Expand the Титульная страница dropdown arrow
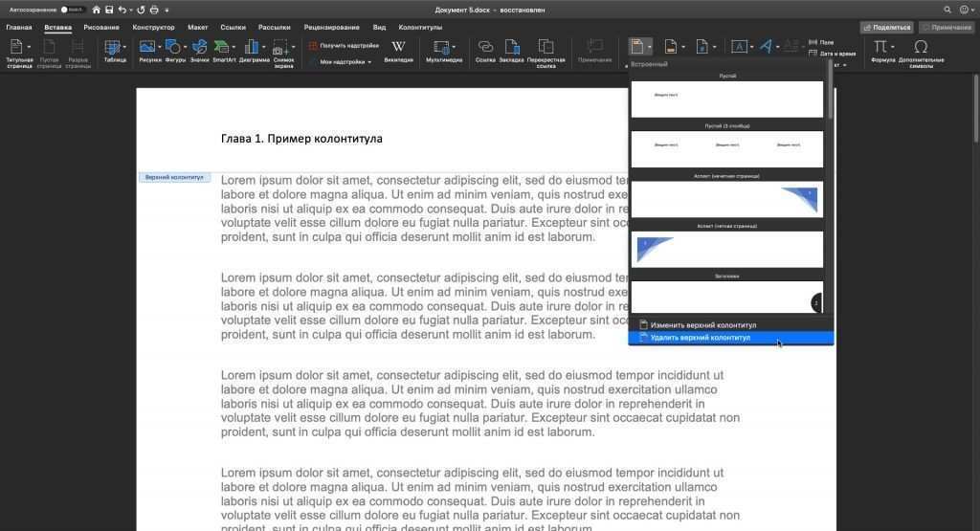Screen dimensions: 980x531 click(29, 48)
